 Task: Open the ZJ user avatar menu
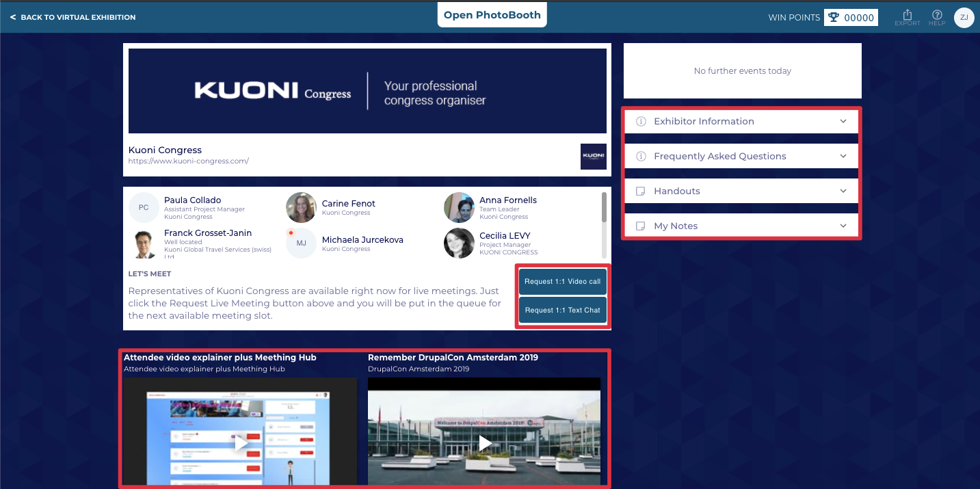coord(964,17)
